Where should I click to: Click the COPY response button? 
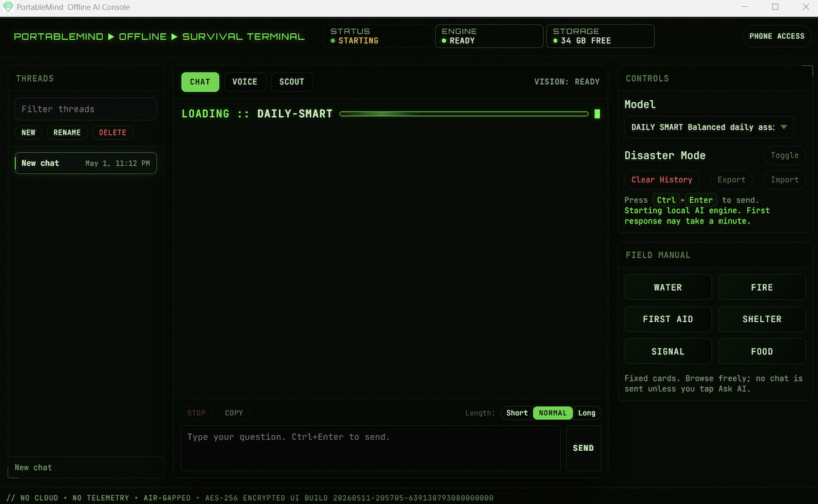click(234, 413)
